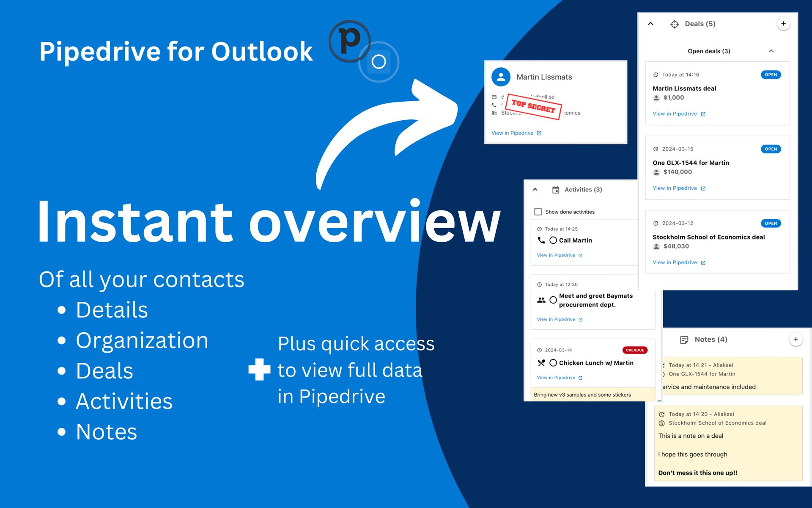Screen dimensions: 812x508
Task: Click utensils icon on Chicken Lunch activity
Action: click(x=541, y=363)
